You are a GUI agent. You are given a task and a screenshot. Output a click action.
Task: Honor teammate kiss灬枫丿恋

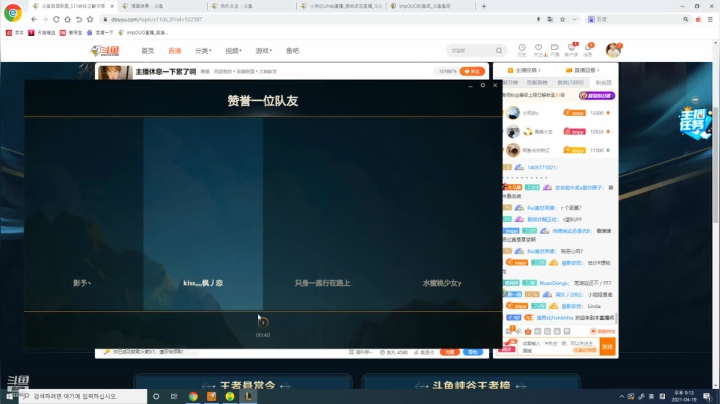pyautogui.click(x=203, y=214)
